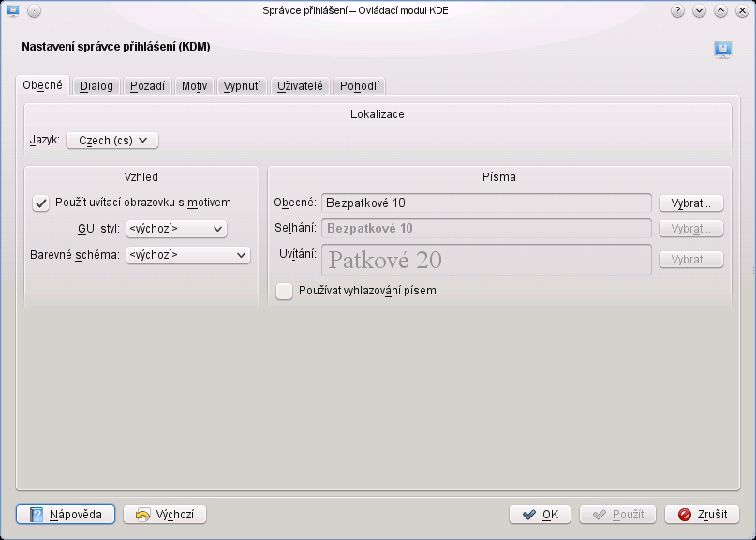Click the window menu icon in title bar

[13, 10]
